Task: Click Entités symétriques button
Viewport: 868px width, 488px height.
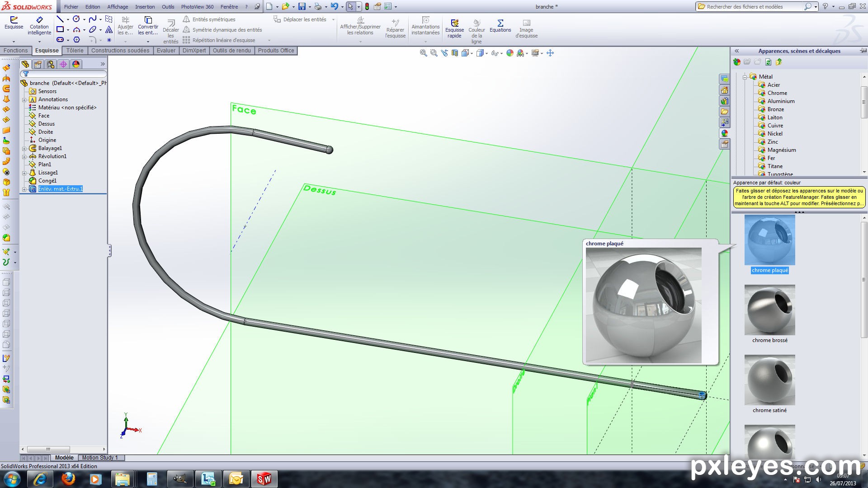Action: pos(209,19)
